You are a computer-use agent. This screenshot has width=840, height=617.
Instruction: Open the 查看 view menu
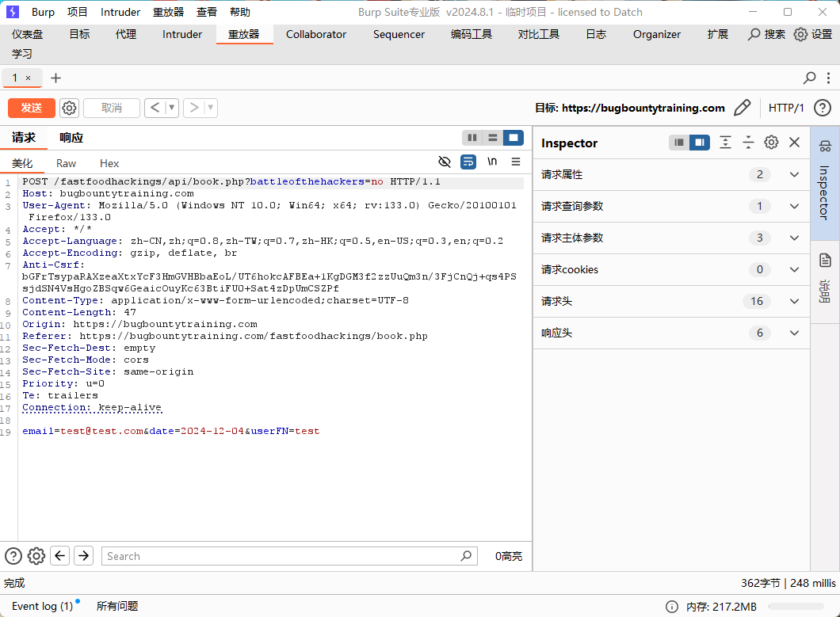coord(206,12)
